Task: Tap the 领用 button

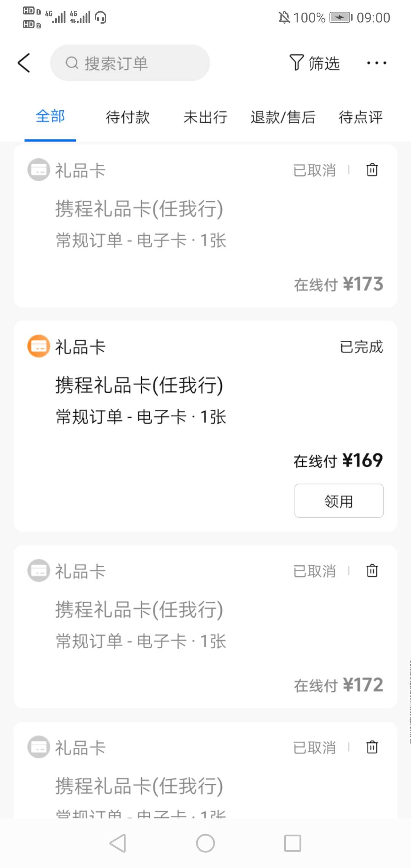Action: pos(339,501)
